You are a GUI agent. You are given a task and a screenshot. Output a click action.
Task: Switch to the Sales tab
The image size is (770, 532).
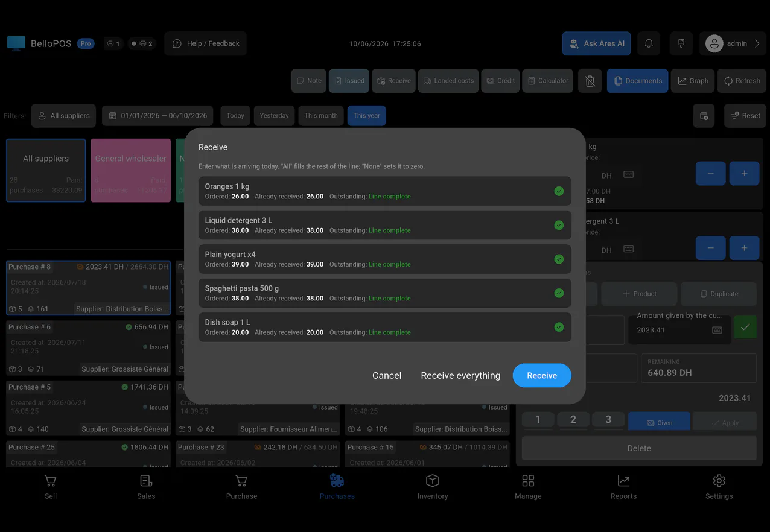[x=146, y=487]
